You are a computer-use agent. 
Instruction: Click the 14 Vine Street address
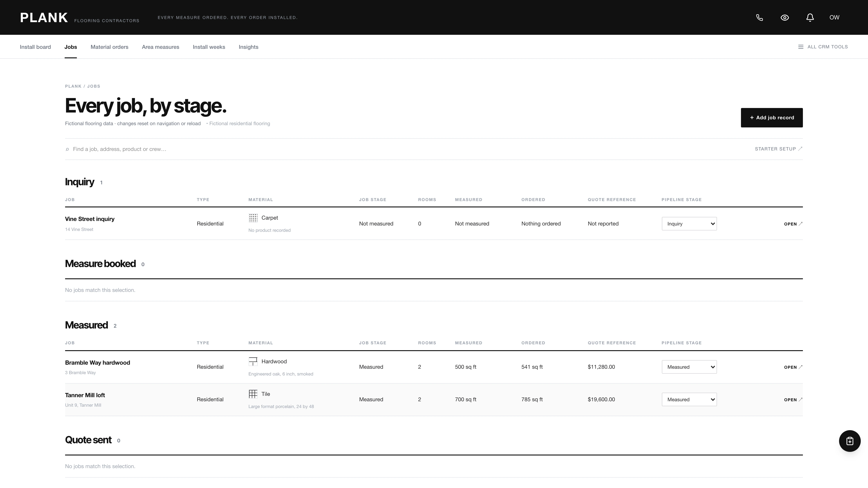pos(79,229)
